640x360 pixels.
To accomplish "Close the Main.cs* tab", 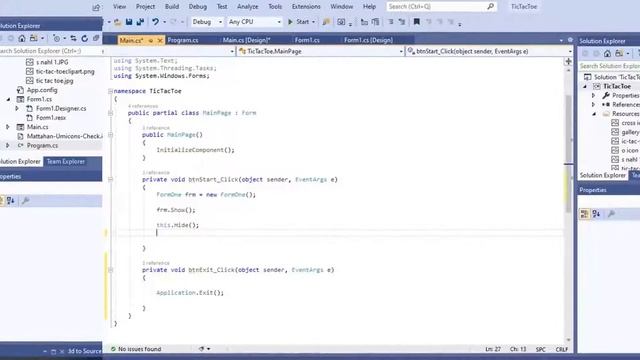I will pyautogui.click(x=160, y=40).
